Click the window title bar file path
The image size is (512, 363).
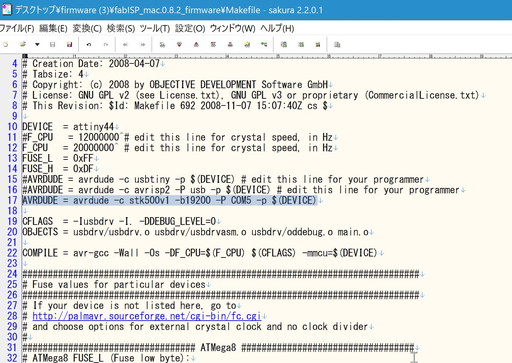[137, 10]
